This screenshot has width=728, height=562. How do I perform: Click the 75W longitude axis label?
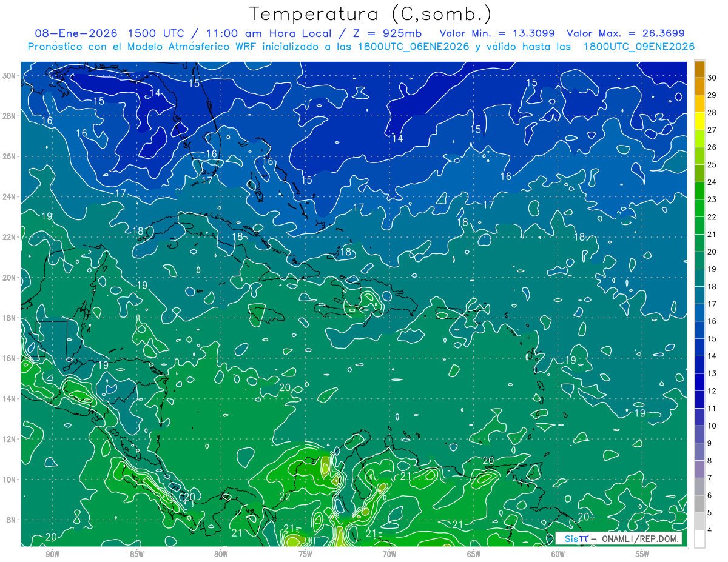coord(305,554)
